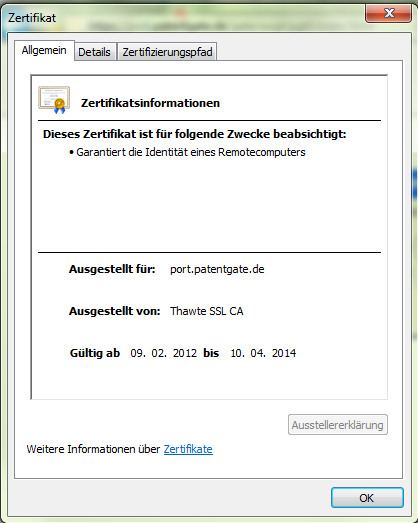The height and width of the screenshot is (523, 418).
Task: Click the expiry date 10. 04. 2014
Action: tap(263, 353)
